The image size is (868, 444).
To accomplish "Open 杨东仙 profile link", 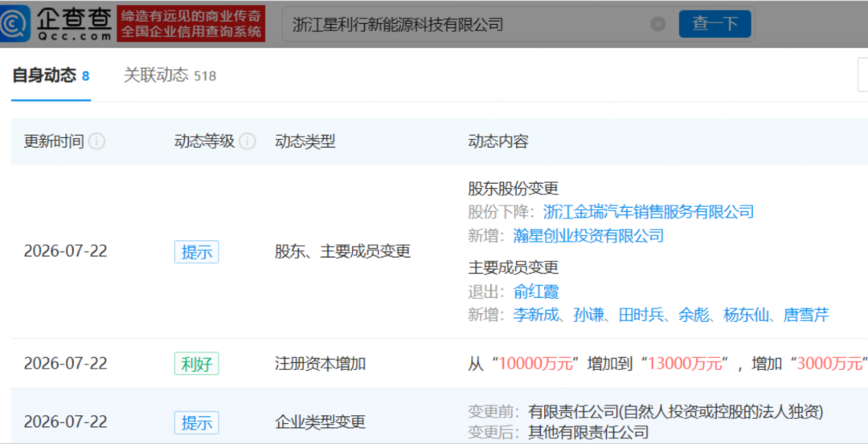I will point(746,316).
